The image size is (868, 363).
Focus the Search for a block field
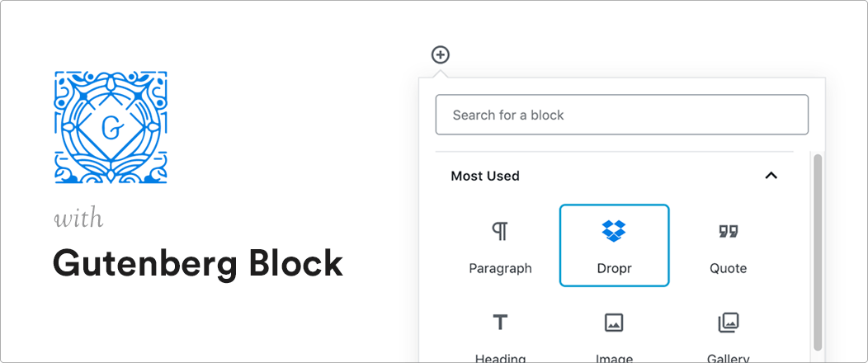(621, 115)
